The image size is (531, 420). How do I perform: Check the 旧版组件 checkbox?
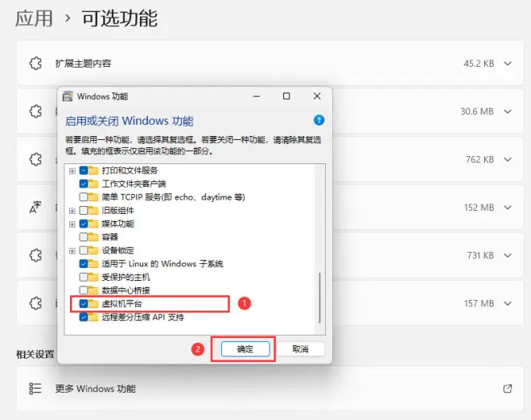(84, 210)
